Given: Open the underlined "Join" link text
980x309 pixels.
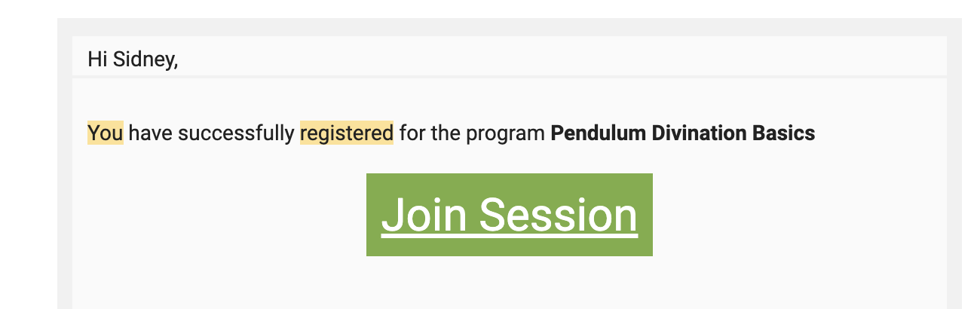Looking at the screenshot, I should point(424,215).
